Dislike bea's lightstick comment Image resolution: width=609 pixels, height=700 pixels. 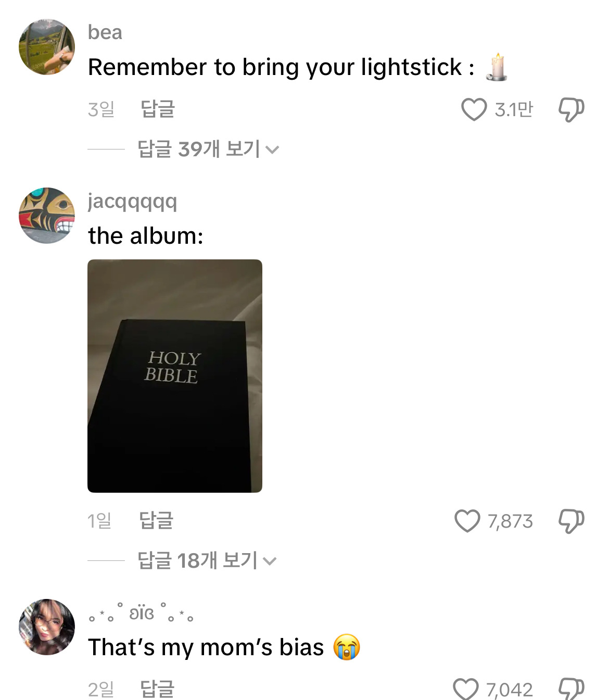tap(571, 109)
